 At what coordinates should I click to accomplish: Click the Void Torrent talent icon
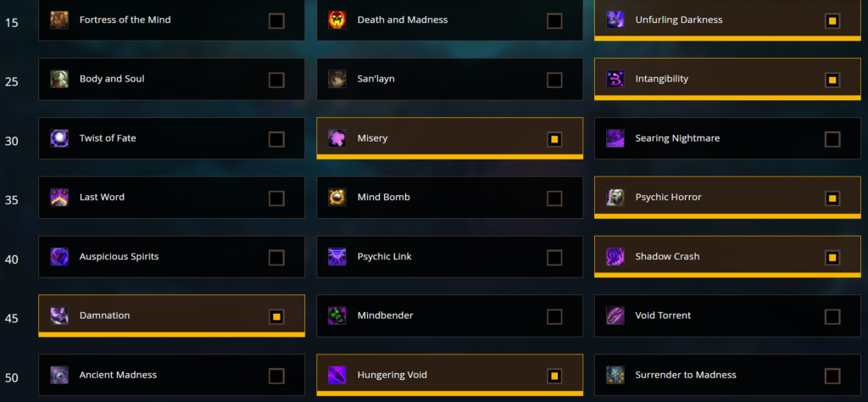click(x=615, y=315)
